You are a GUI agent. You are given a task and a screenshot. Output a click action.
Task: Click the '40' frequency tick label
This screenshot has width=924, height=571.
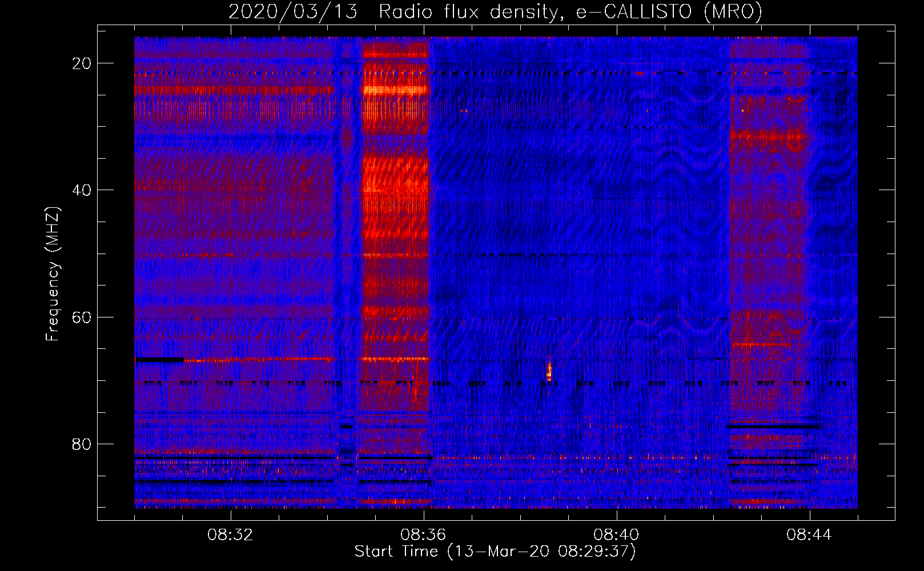(x=82, y=190)
